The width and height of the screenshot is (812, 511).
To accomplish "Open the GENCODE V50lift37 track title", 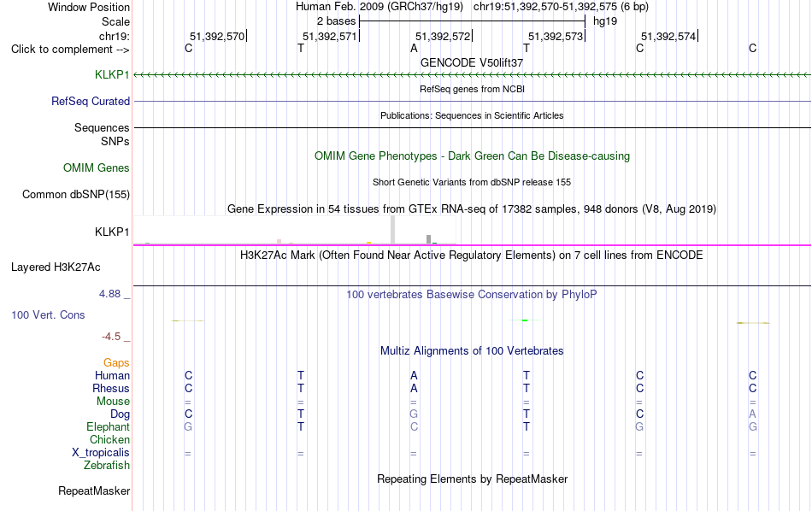I will pyautogui.click(x=472, y=62).
